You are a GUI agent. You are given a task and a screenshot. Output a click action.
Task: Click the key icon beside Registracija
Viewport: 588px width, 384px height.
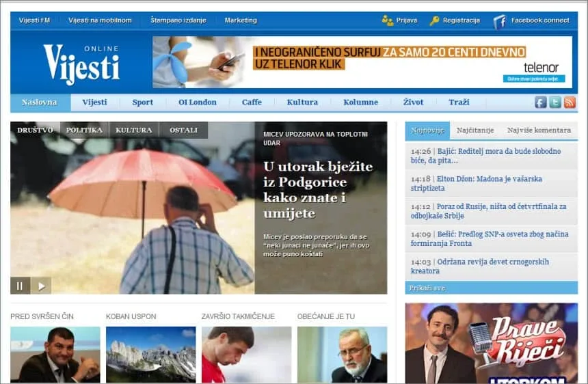point(434,20)
